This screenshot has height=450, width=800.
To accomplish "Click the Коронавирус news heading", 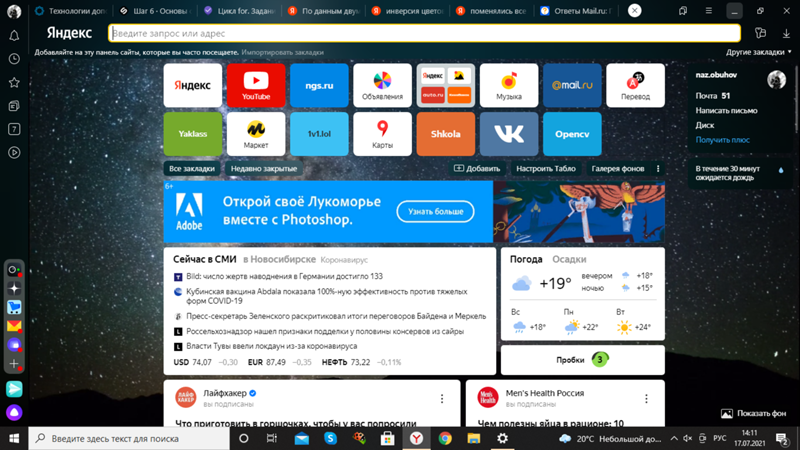I will coord(344,260).
